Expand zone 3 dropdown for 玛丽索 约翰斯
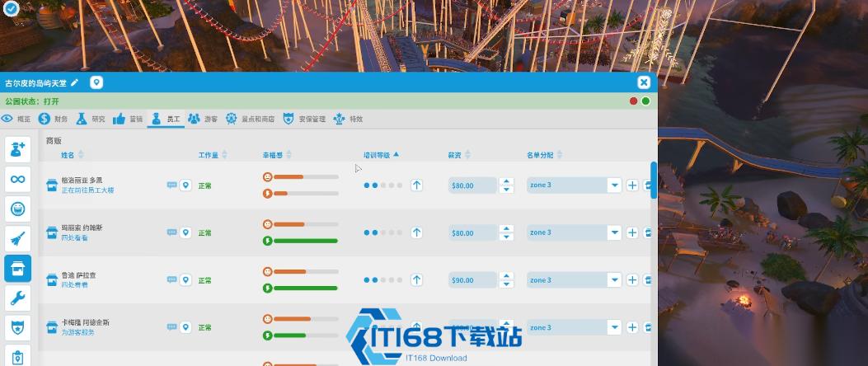 [x=614, y=233]
